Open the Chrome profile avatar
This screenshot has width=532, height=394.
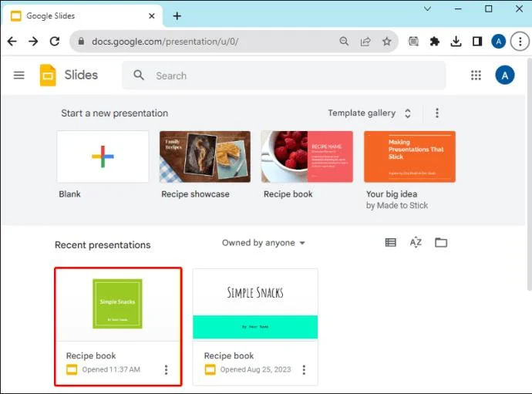pos(498,42)
